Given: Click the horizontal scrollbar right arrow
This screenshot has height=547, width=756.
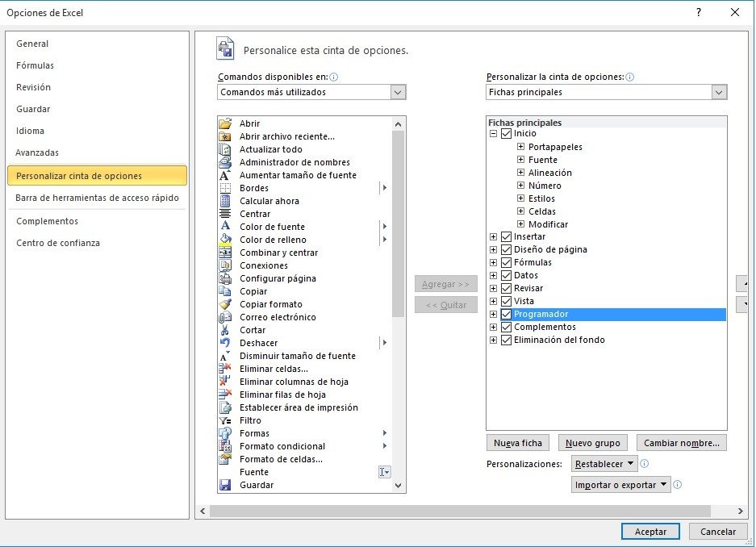Looking at the screenshot, I should pyautogui.click(x=741, y=511).
